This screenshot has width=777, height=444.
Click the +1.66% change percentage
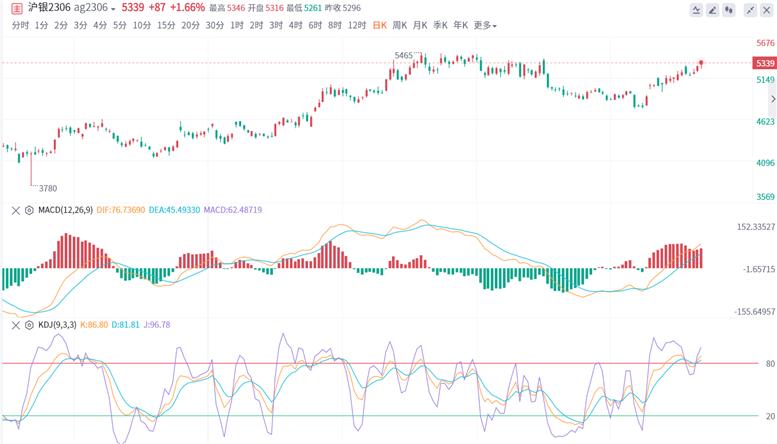[x=187, y=7]
